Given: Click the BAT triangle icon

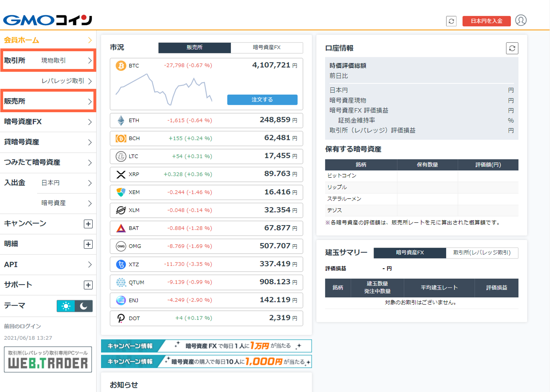Looking at the screenshot, I should pyautogui.click(x=121, y=228).
